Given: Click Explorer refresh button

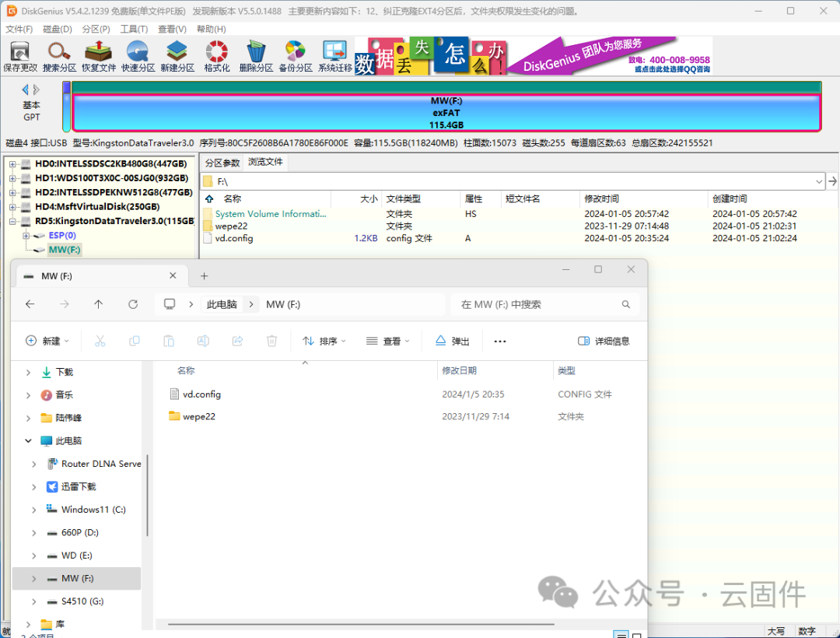Looking at the screenshot, I should (133, 304).
